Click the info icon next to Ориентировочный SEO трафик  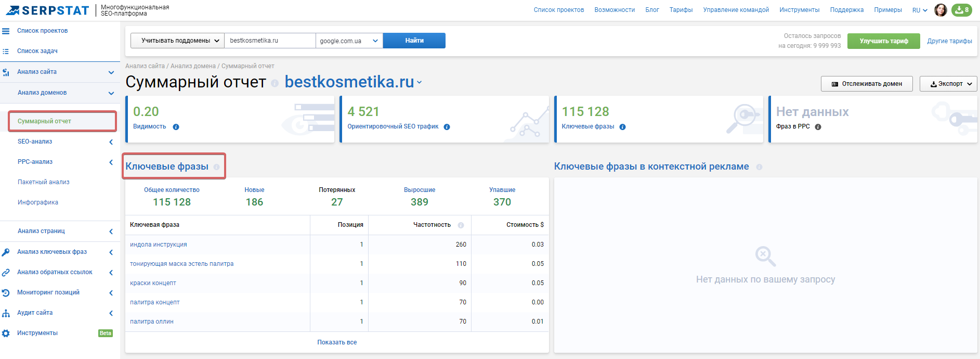point(447,127)
